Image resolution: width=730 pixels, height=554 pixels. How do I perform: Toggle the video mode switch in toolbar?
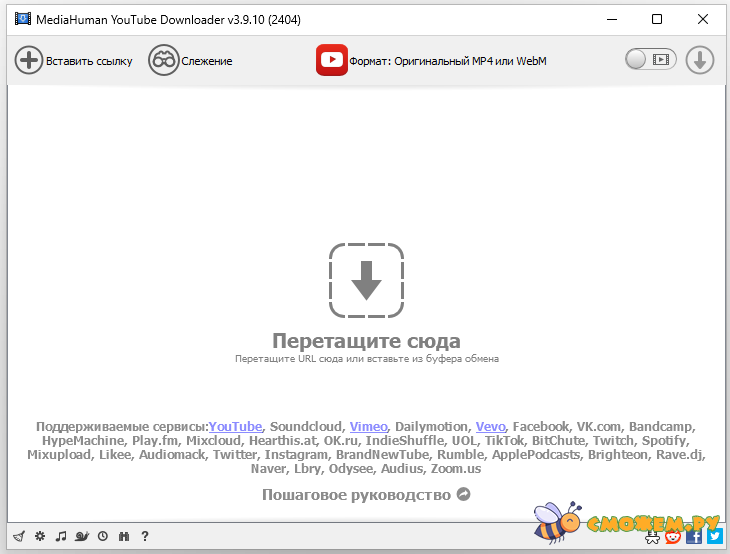click(x=651, y=60)
